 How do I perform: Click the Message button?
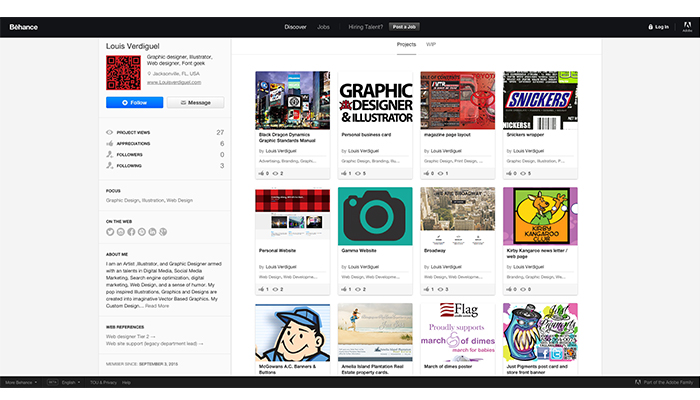pos(196,103)
